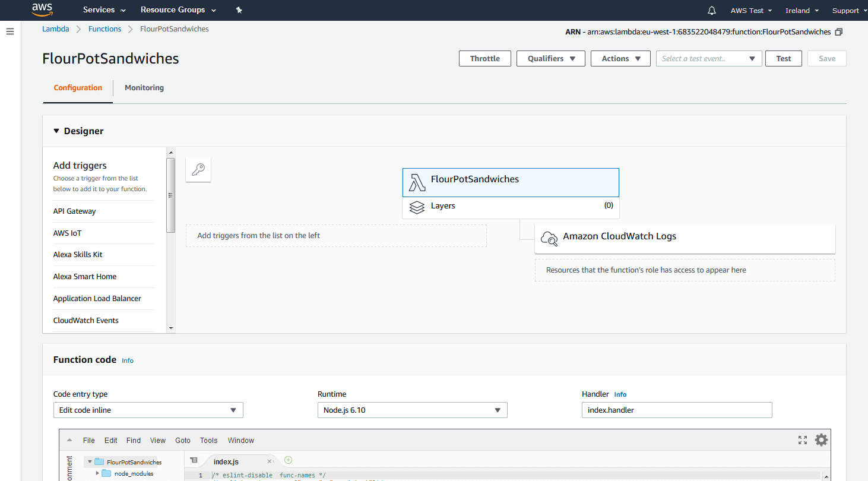Click the Environment side panel label
Viewport: 868px width, 481px height.
(x=70, y=468)
